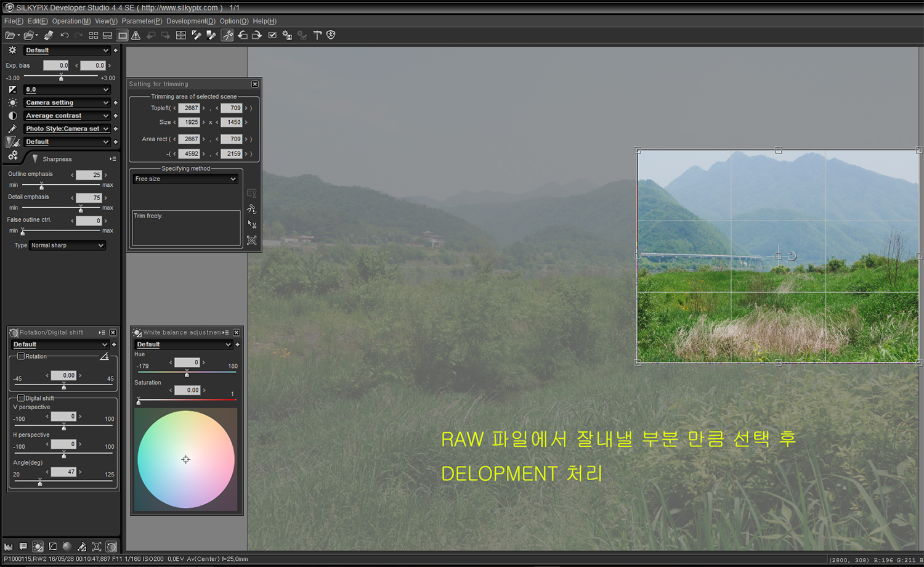Toggle the highlight warning triangle icon
Image resolution: width=924 pixels, height=567 pixels.
[x=136, y=36]
